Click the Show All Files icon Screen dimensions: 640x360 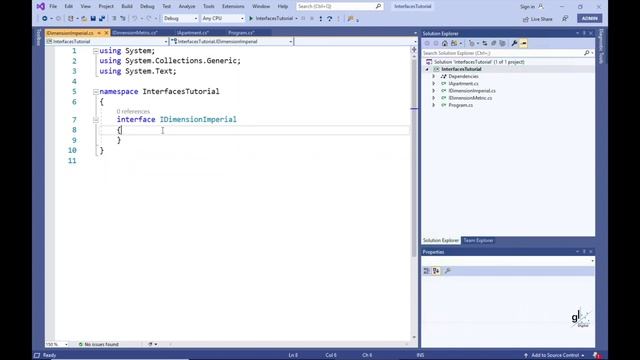click(502, 43)
